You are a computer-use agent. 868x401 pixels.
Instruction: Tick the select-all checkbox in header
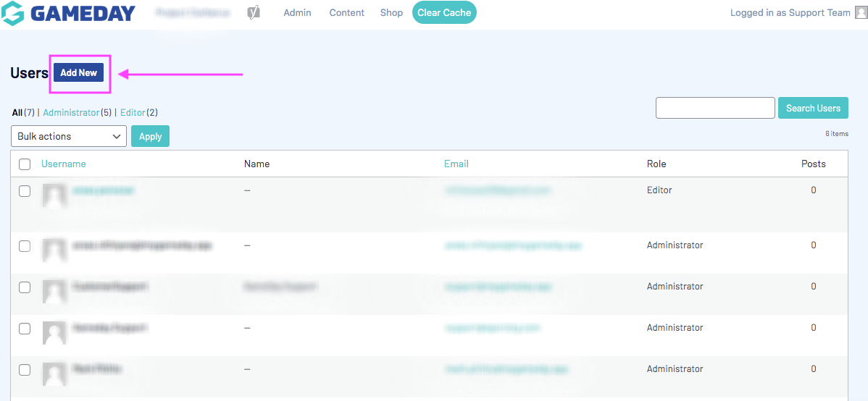tap(25, 164)
